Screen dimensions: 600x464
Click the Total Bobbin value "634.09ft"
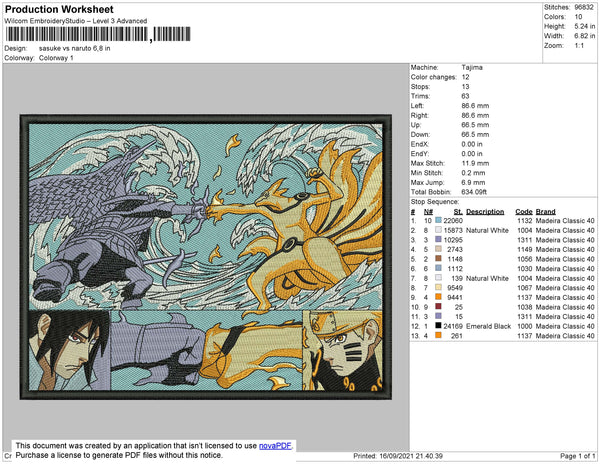474,192
